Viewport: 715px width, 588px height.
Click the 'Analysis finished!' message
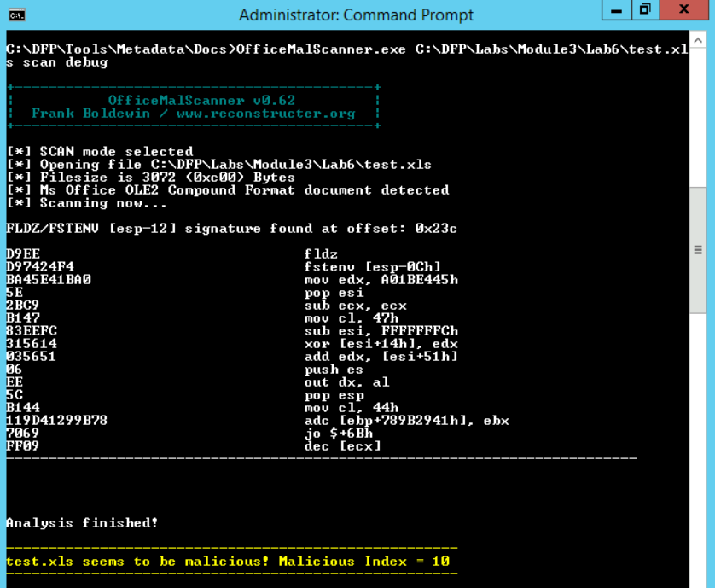pyautogui.click(x=82, y=522)
